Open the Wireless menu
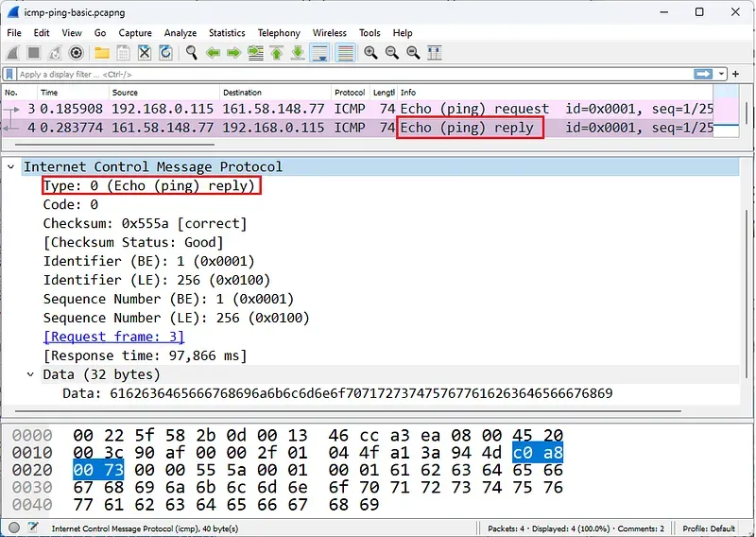Viewport: 756px width, 537px height. tap(329, 33)
